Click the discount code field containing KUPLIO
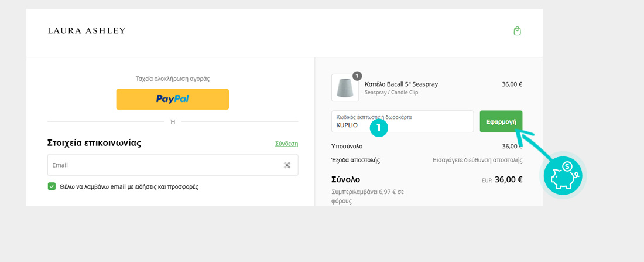Image resolution: width=644 pixels, height=262 pixels. tap(403, 121)
